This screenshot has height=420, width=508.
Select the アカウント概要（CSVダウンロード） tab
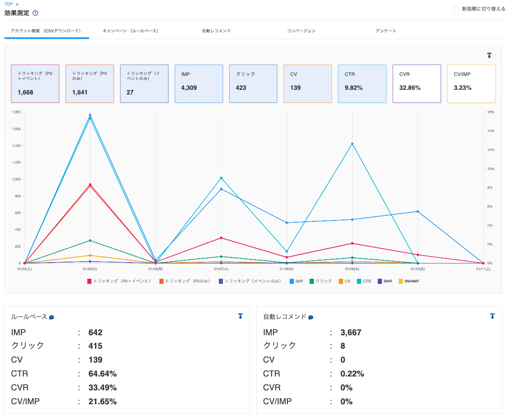(x=46, y=31)
